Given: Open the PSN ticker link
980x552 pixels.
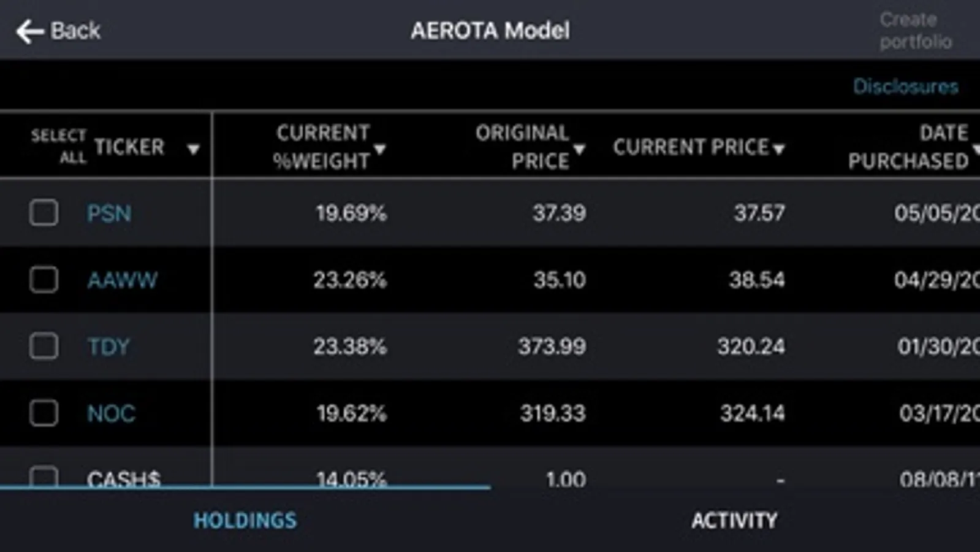Looking at the screenshot, I should tap(109, 213).
